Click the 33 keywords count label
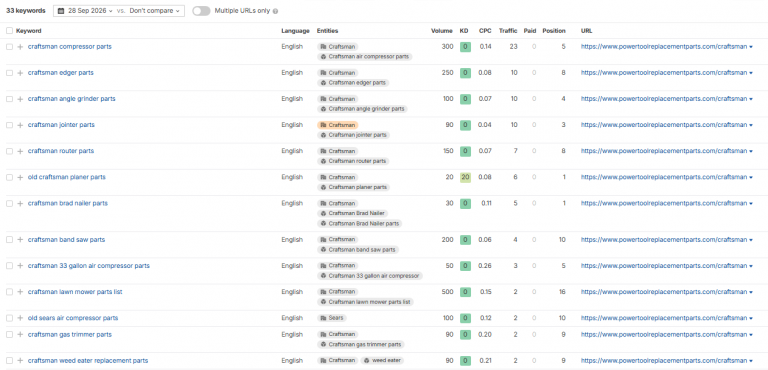 (x=25, y=11)
